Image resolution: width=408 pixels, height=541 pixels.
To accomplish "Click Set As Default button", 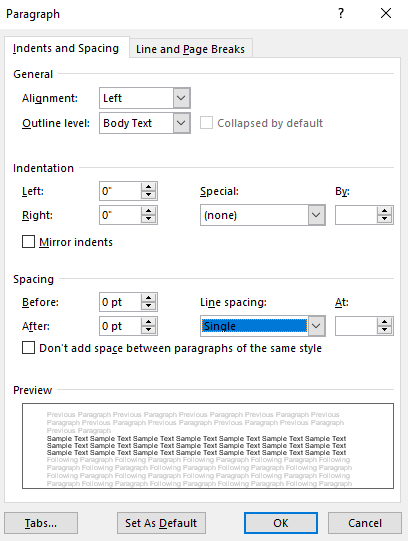I will 161,523.
